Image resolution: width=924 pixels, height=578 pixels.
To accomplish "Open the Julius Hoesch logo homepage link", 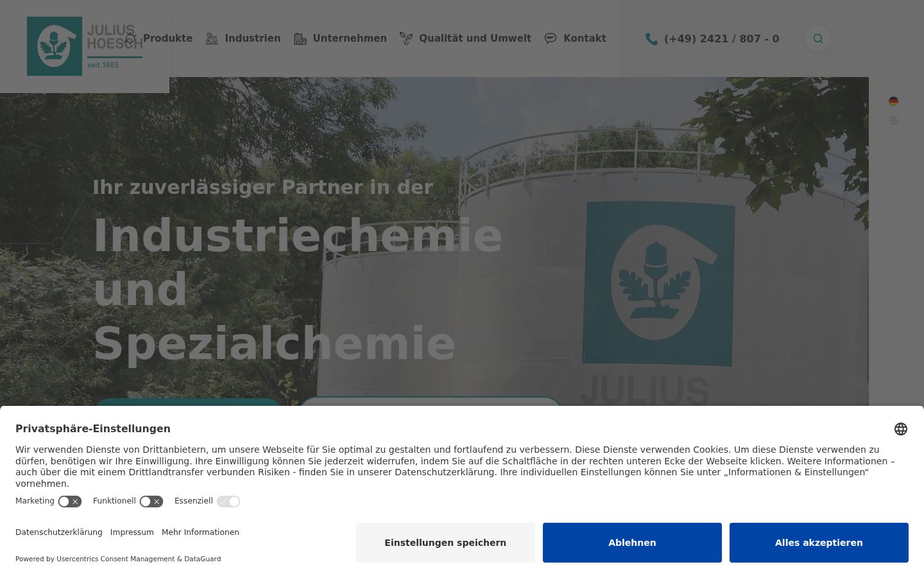I will click(85, 46).
